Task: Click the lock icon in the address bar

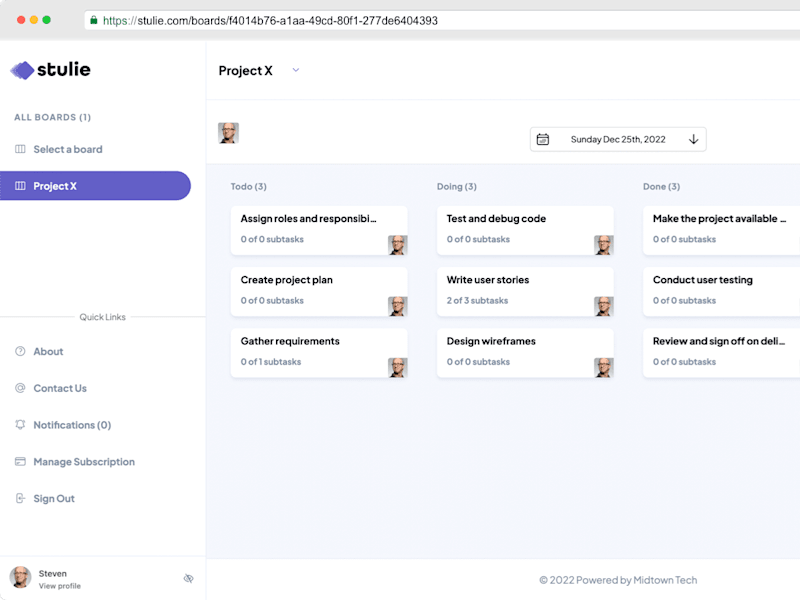Action: [93, 20]
